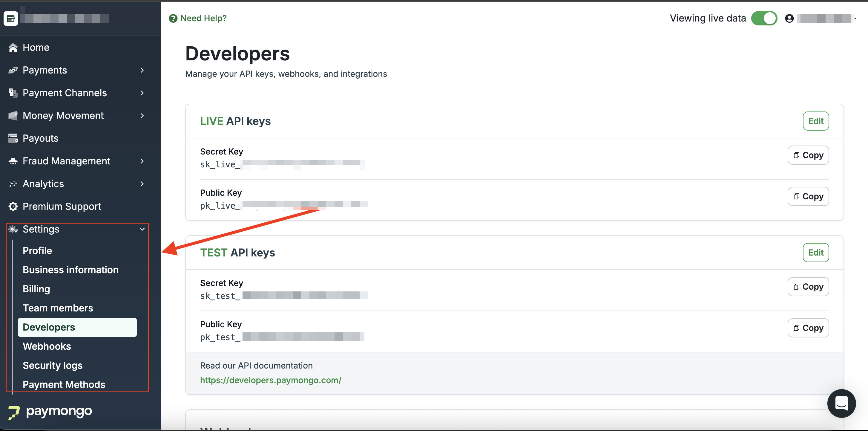This screenshot has height=431, width=868.
Task: Expand the Fraud Management submenu arrow
Action: click(x=142, y=161)
